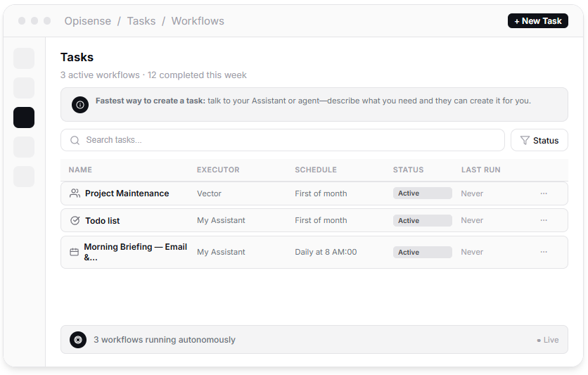
Task: Toggle the Active status badge for Todo list
Action: pyautogui.click(x=422, y=221)
